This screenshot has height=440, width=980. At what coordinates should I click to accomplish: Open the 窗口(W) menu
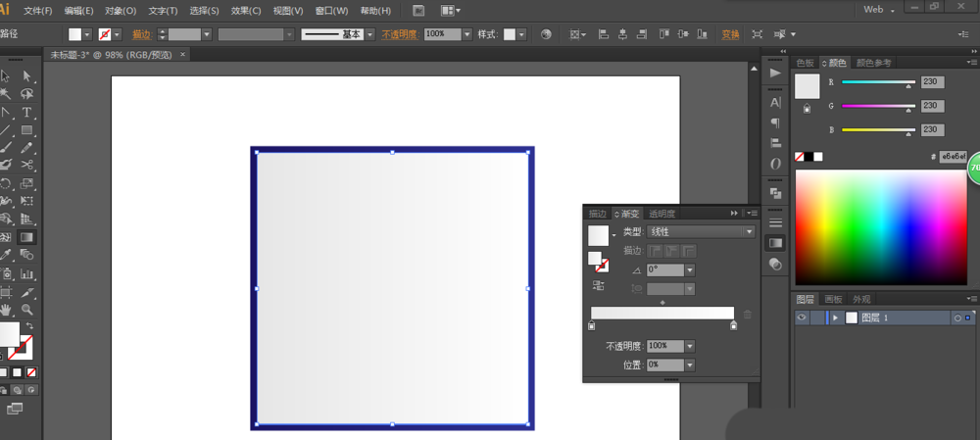click(x=332, y=11)
